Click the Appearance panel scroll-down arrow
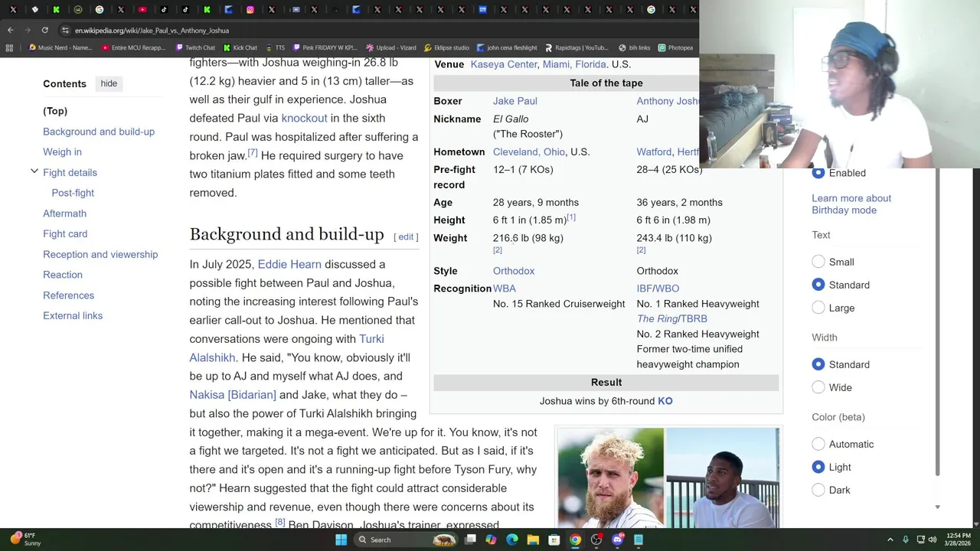 [937, 507]
